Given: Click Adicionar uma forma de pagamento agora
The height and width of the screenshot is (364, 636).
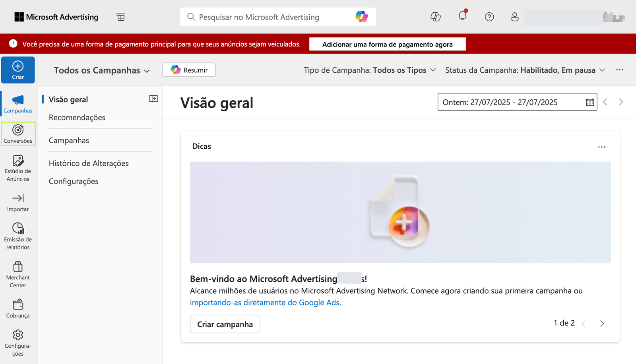Looking at the screenshot, I should coord(388,44).
